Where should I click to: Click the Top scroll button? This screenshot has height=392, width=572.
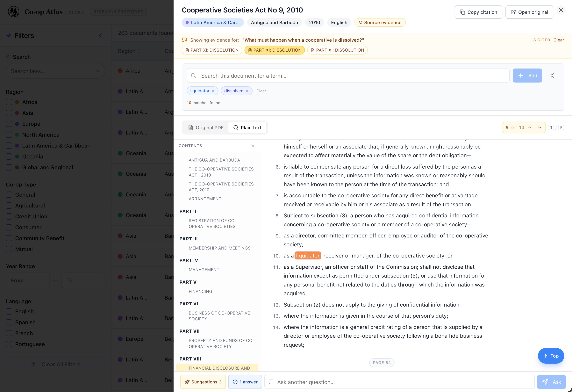[x=551, y=356]
